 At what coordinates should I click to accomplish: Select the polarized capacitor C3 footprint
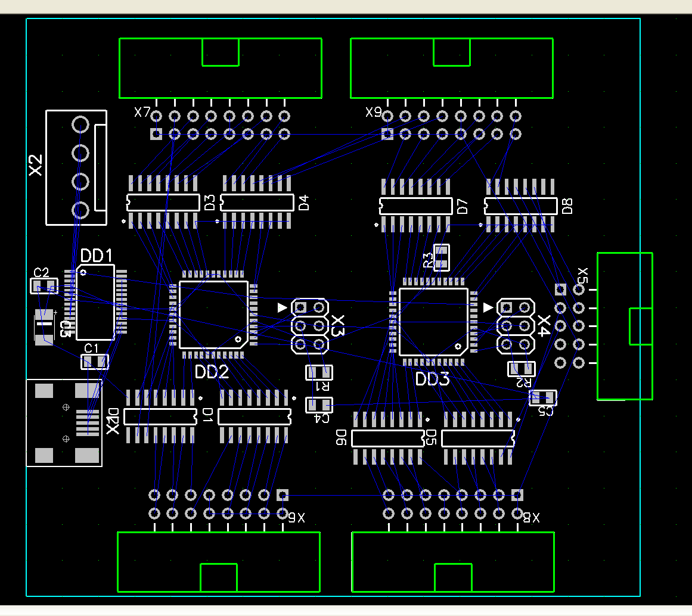click(x=45, y=327)
